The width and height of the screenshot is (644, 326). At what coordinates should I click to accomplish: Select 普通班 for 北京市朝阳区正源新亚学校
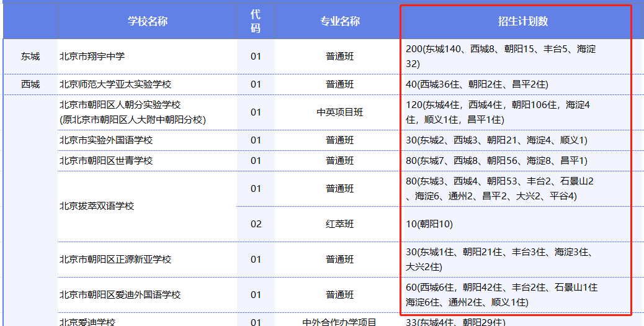(x=339, y=260)
